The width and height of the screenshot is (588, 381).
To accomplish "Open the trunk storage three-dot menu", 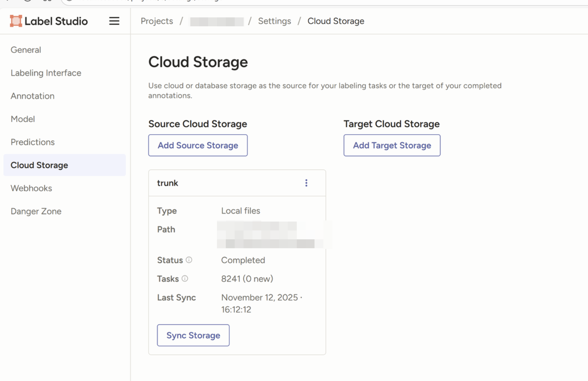I will click(x=306, y=183).
